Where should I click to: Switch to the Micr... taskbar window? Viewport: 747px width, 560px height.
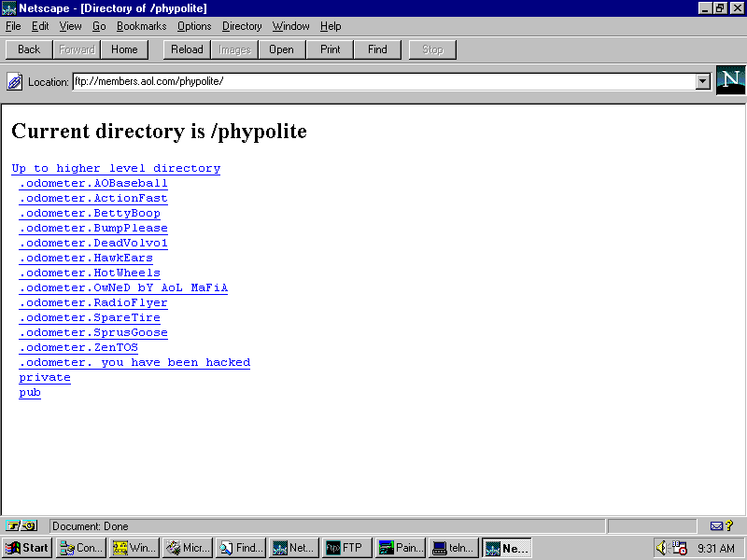tap(188, 548)
